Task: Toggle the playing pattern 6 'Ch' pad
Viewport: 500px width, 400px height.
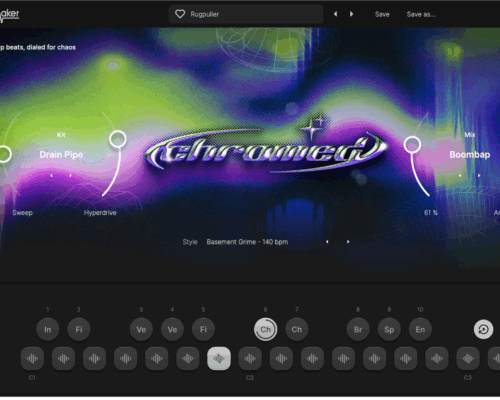Action: [x=266, y=329]
